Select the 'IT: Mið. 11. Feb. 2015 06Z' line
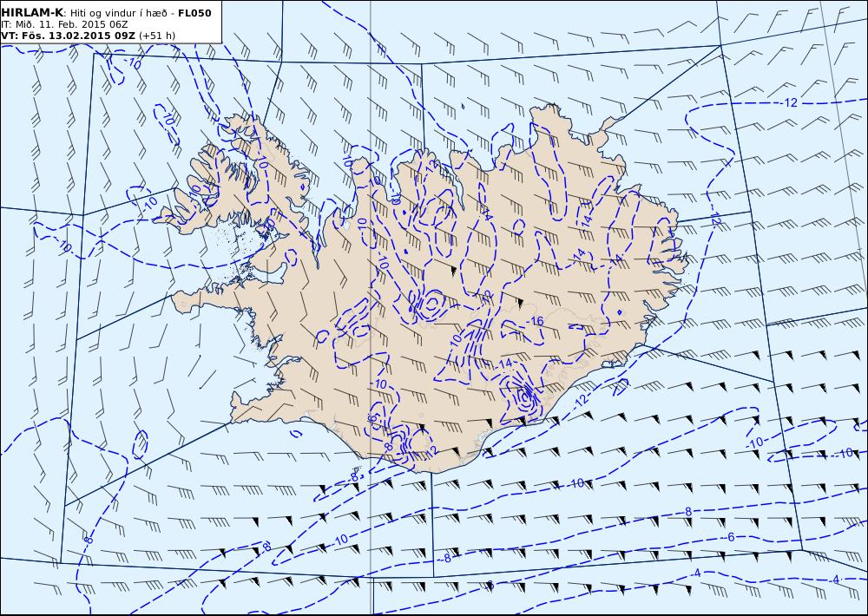This screenshot has width=868, height=616. click(x=64, y=24)
